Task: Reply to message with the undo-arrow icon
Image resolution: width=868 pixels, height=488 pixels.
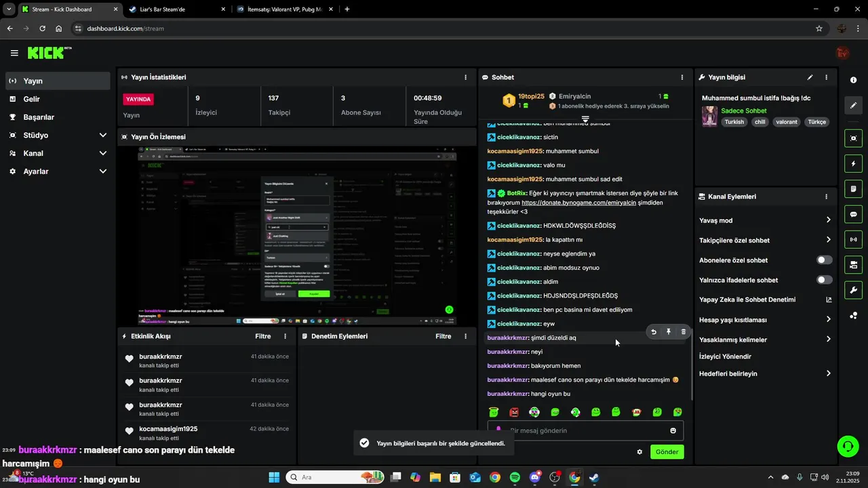Action: point(654,332)
